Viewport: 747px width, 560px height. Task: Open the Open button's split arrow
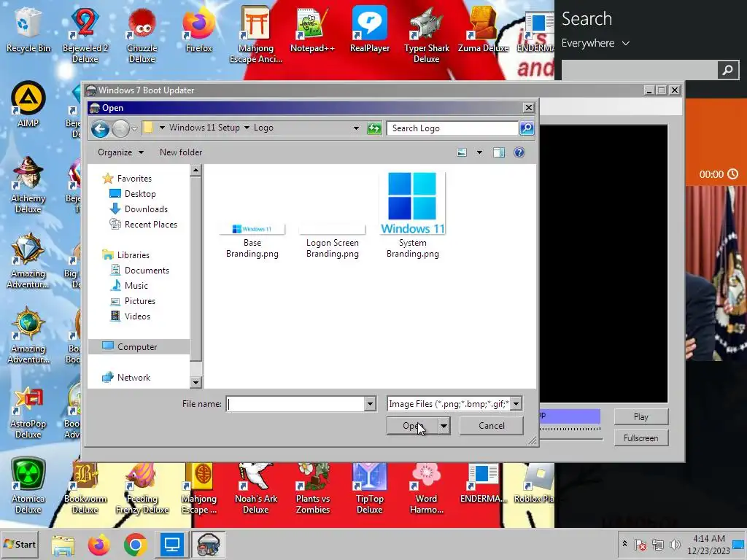[444, 426]
